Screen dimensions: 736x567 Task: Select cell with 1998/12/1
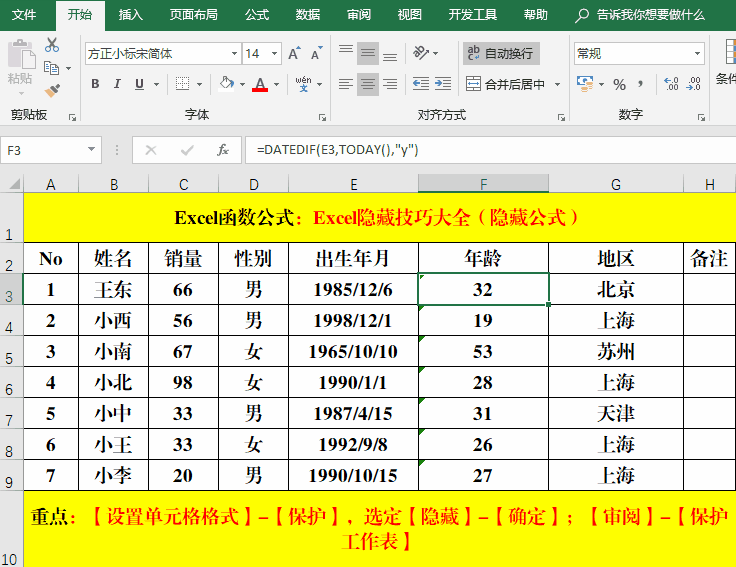pos(353,320)
